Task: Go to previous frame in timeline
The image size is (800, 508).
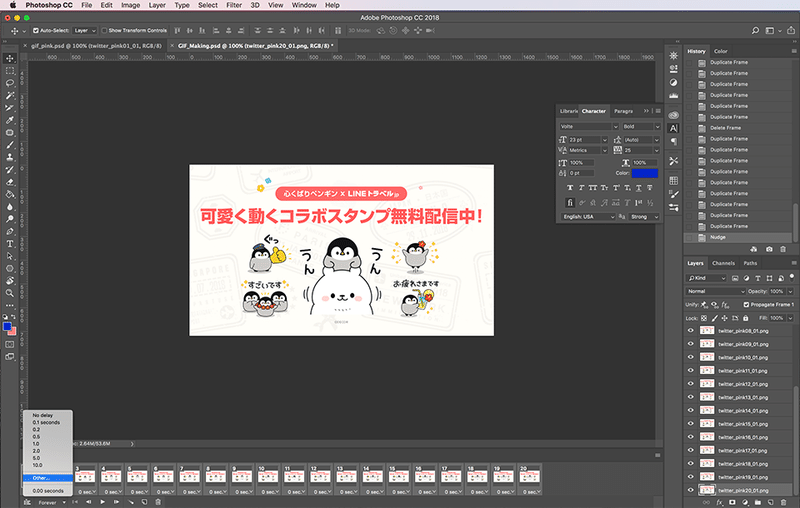Action: point(88,502)
